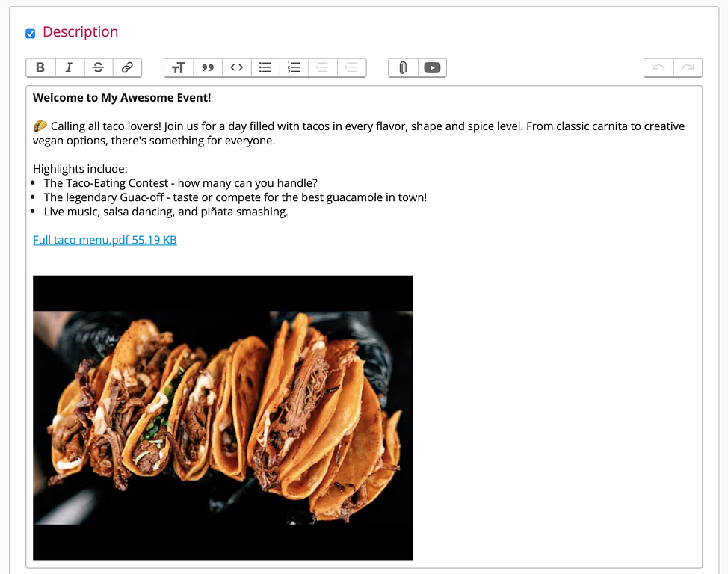728x574 pixels.
Task: Increase the indent level
Action: point(352,67)
